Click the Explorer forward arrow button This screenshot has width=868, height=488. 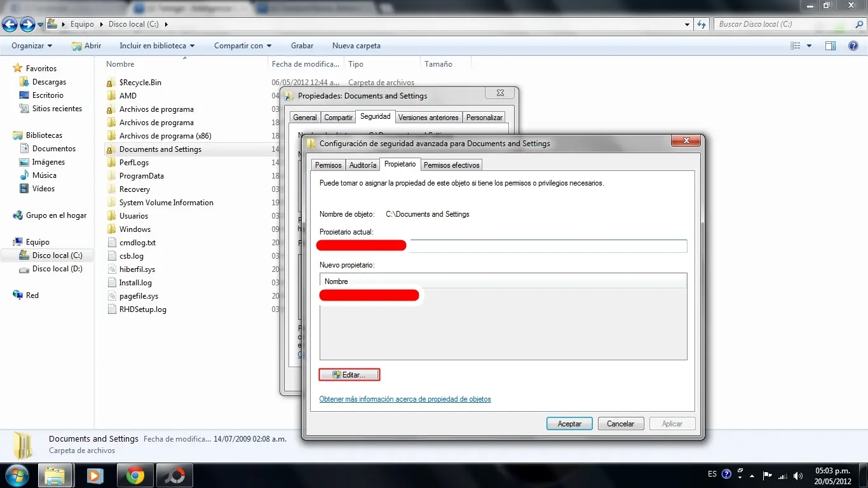[x=27, y=24]
